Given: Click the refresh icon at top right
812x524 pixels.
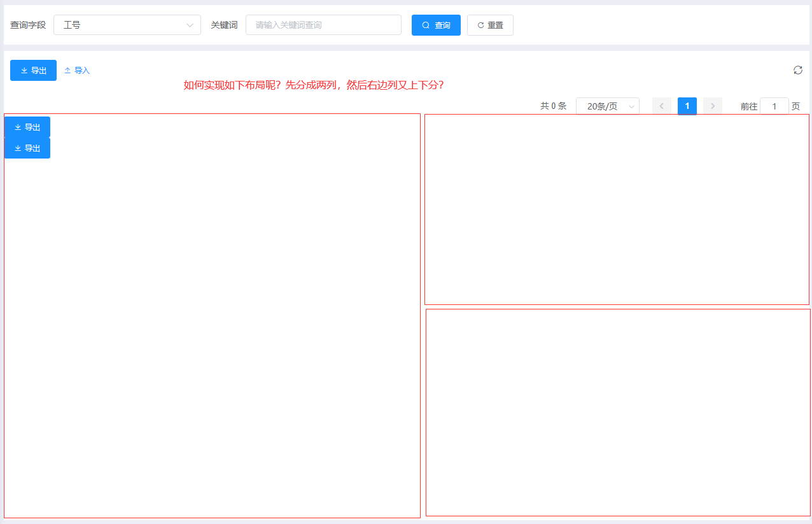Looking at the screenshot, I should [797, 70].
